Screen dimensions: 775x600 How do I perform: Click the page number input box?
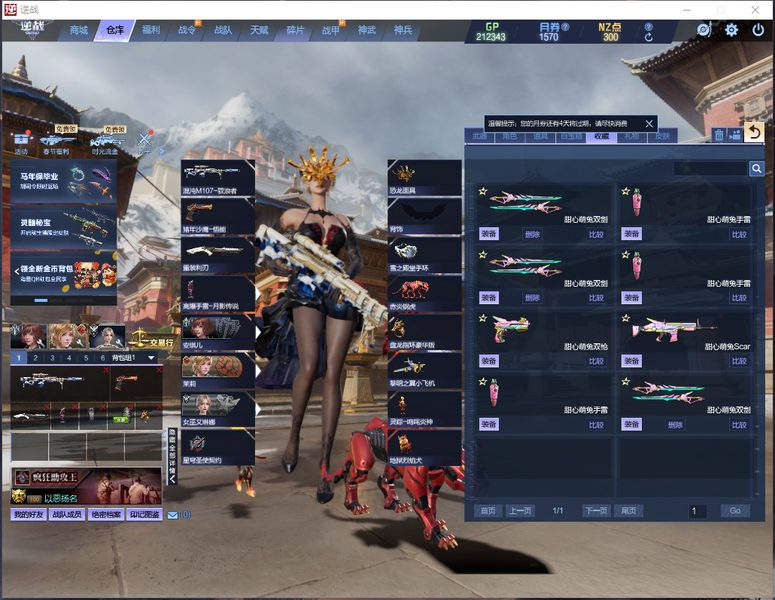(698, 511)
